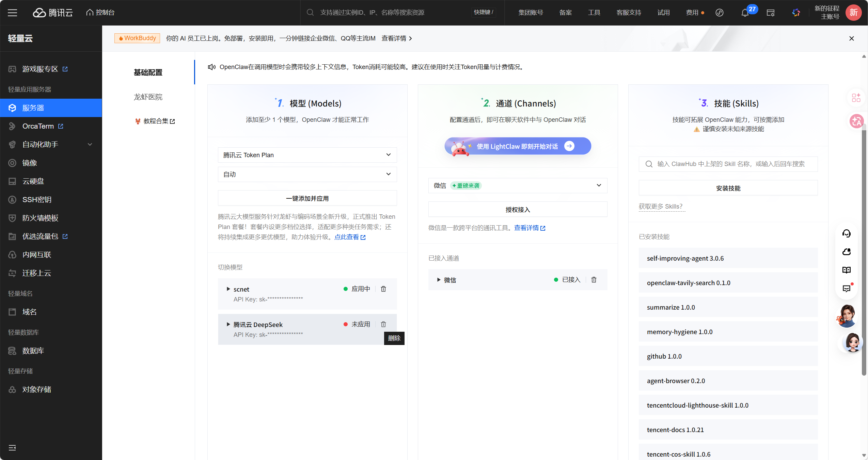Close the WorkBuddy announcement banner
This screenshot has height=460, width=868.
851,38
